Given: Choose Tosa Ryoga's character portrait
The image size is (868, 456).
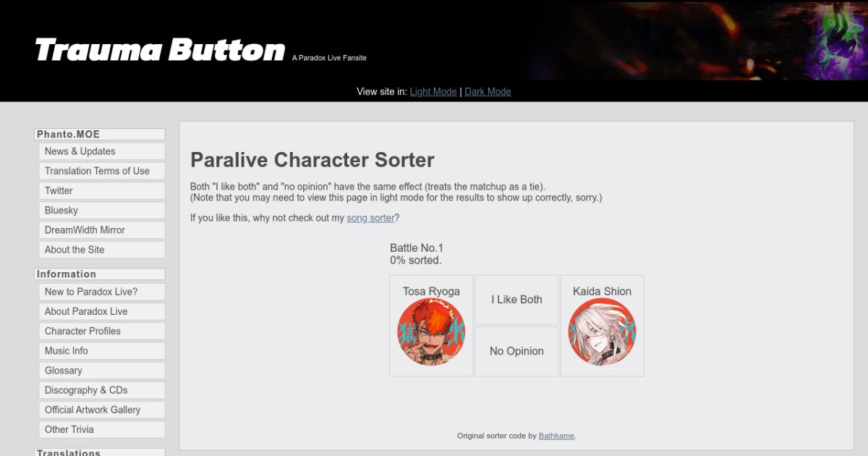Looking at the screenshot, I should pos(431,332).
